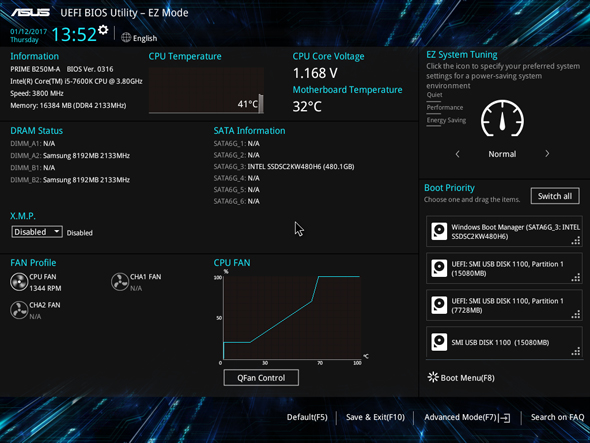Click the Speed: 3800 MHz line
The height and width of the screenshot is (443, 590).
point(37,93)
